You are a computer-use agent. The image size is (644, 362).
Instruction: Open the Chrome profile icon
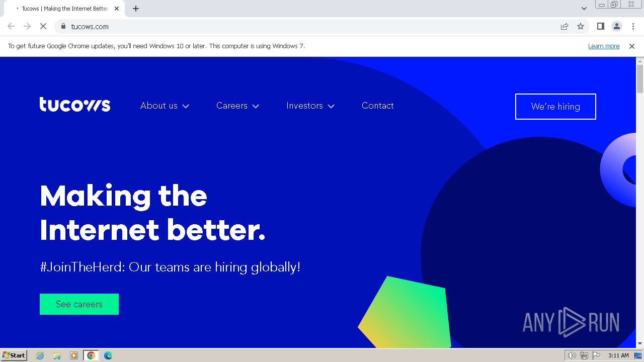coord(616,26)
